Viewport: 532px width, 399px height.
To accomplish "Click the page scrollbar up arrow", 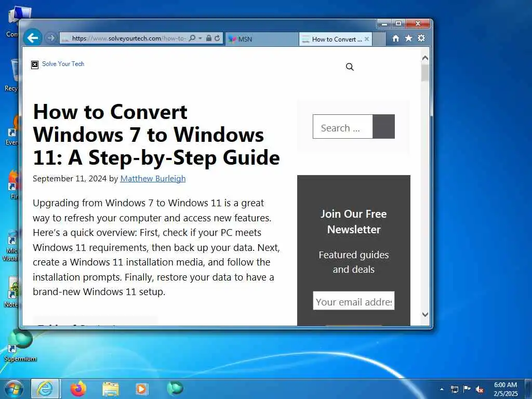I will click(425, 58).
